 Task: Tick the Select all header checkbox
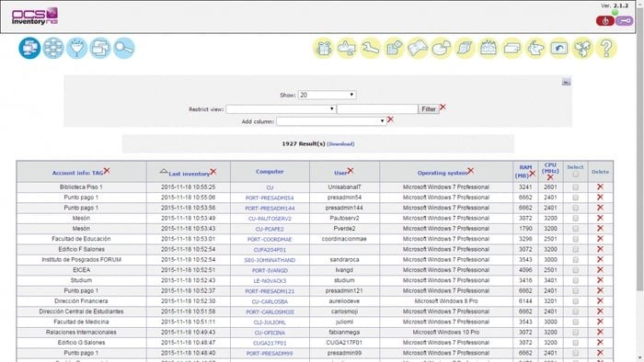pyautogui.click(x=575, y=175)
